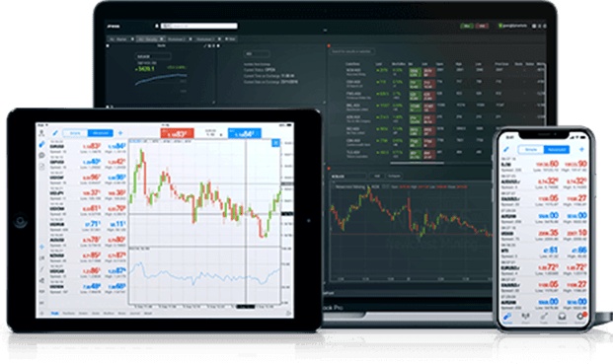
Task: Open the chat bubble icon in tablet sidebar
Action: click(x=41, y=156)
